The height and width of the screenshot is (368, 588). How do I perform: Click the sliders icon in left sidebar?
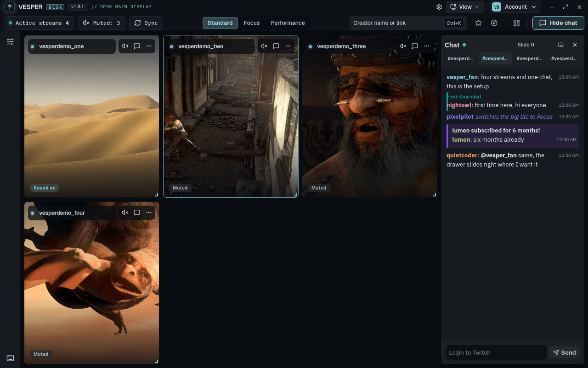click(x=10, y=42)
